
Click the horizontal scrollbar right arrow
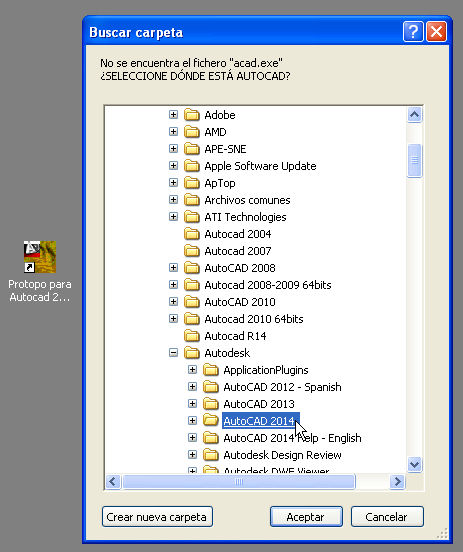398,481
